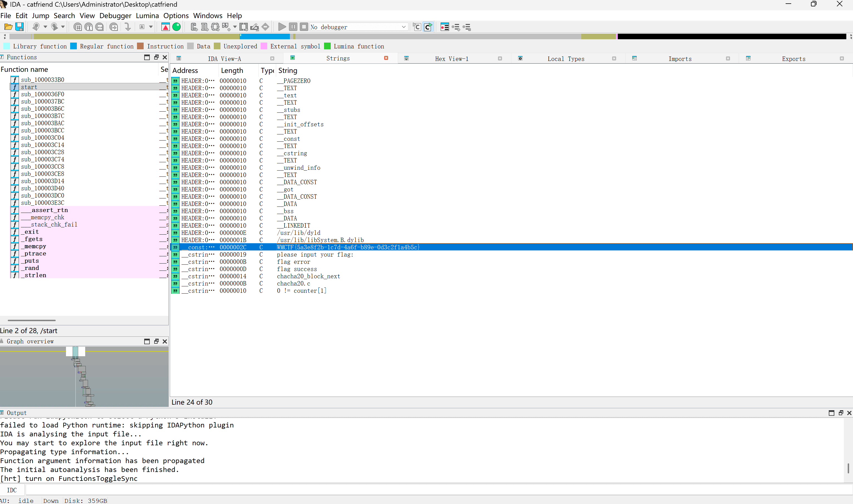Image resolution: width=853 pixels, height=504 pixels.
Task: Start the process with play button
Action: tap(282, 27)
